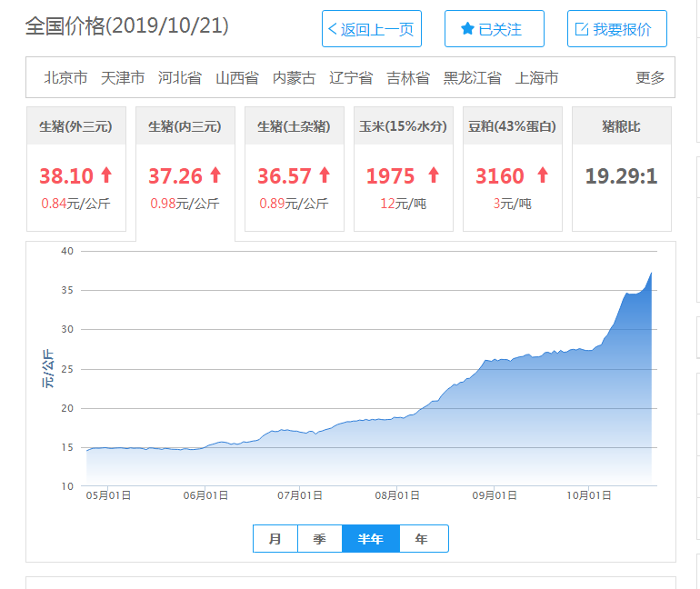Select 吉林省 region
The height and width of the screenshot is (589, 700).
[x=408, y=78]
